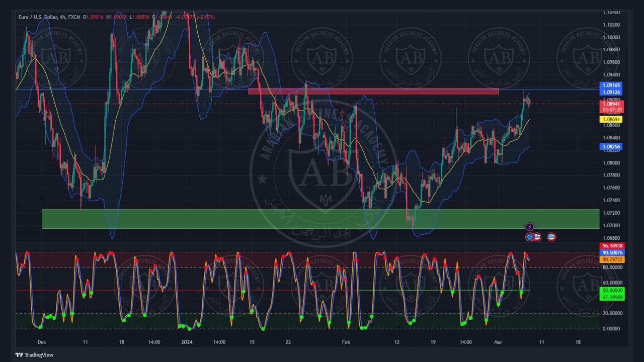Click the 2024 label on time axis
Screen dimensions: 644x362
point(187,342)
